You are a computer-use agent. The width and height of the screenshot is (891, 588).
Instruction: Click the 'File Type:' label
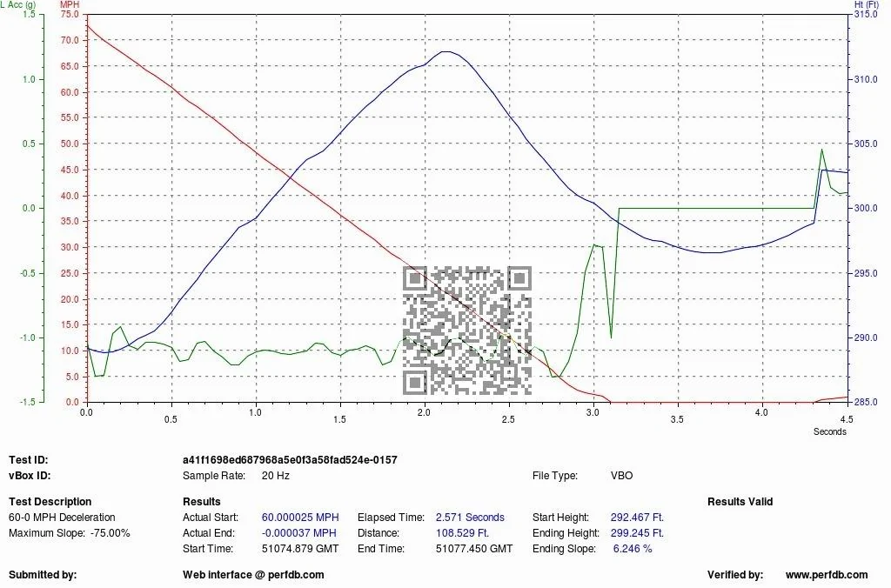[x=555, y=476]
